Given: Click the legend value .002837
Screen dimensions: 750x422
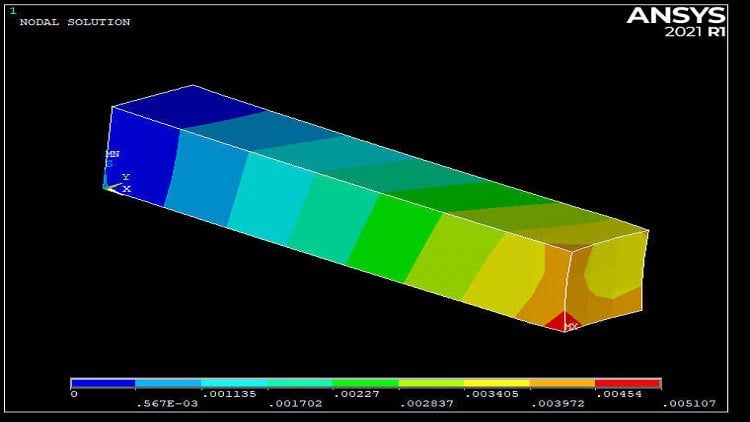Looking at the screenshot, I should [x=427, y=404].
